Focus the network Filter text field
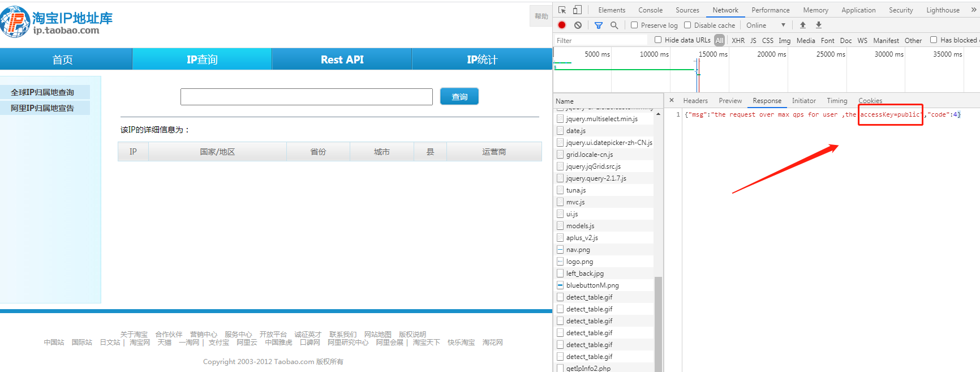Image resolution: width=980 pixels, height=372 pixels. (601, 40)
